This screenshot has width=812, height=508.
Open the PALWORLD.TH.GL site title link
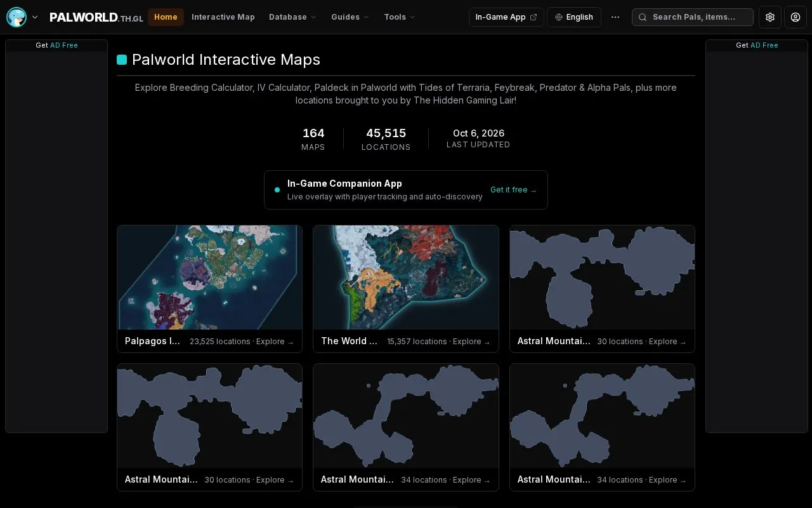point(96,18)
